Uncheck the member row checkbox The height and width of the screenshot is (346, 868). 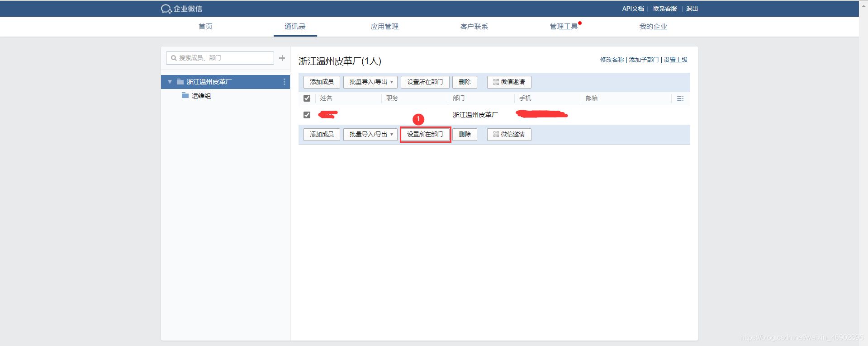307,115
